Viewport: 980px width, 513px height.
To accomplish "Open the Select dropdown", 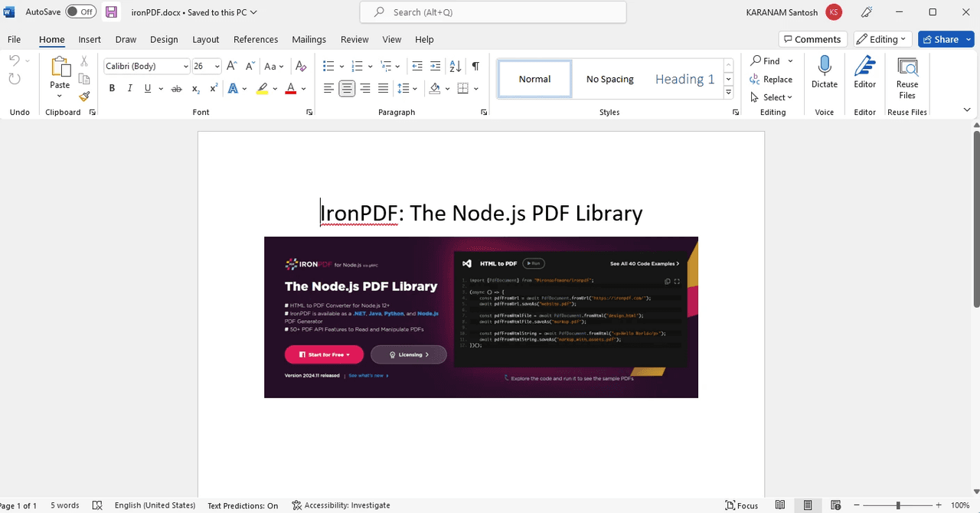I will [x=771, y=97].
